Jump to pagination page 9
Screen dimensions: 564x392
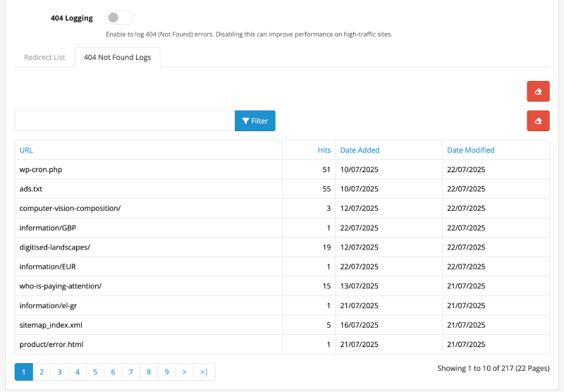(x=166, y=372)
